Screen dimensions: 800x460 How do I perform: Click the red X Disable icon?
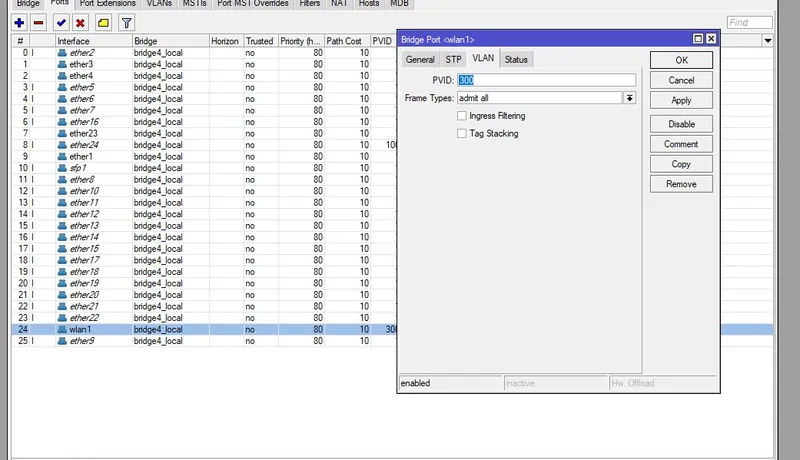pyautogui.click(x=80, y=23)
